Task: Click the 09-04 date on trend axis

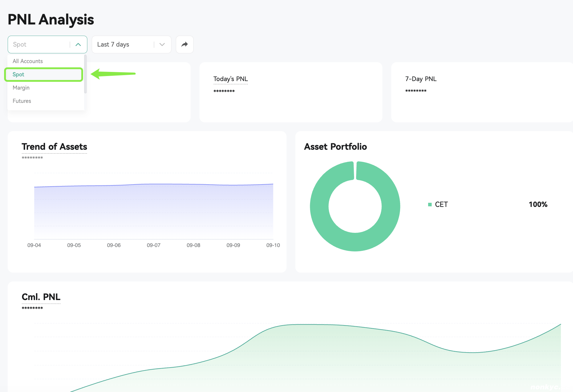Action: pos(34,245)
